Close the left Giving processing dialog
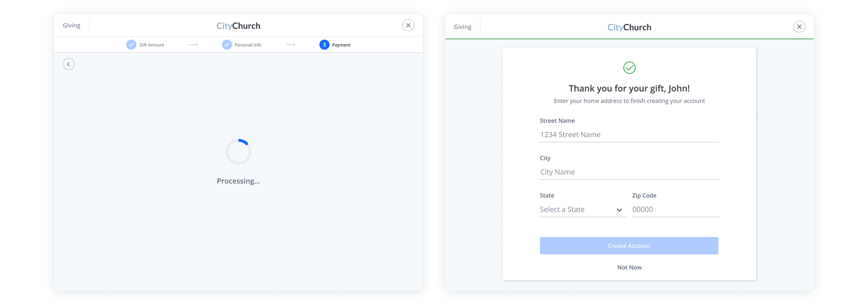Screen dimensions: 868x305 (x=408, y=25)
